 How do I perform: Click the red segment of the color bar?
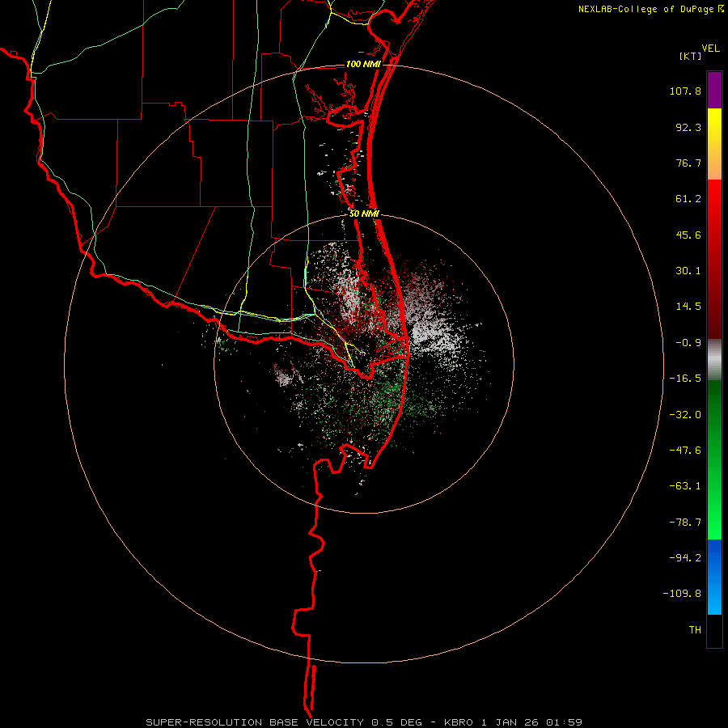point(714,259)
